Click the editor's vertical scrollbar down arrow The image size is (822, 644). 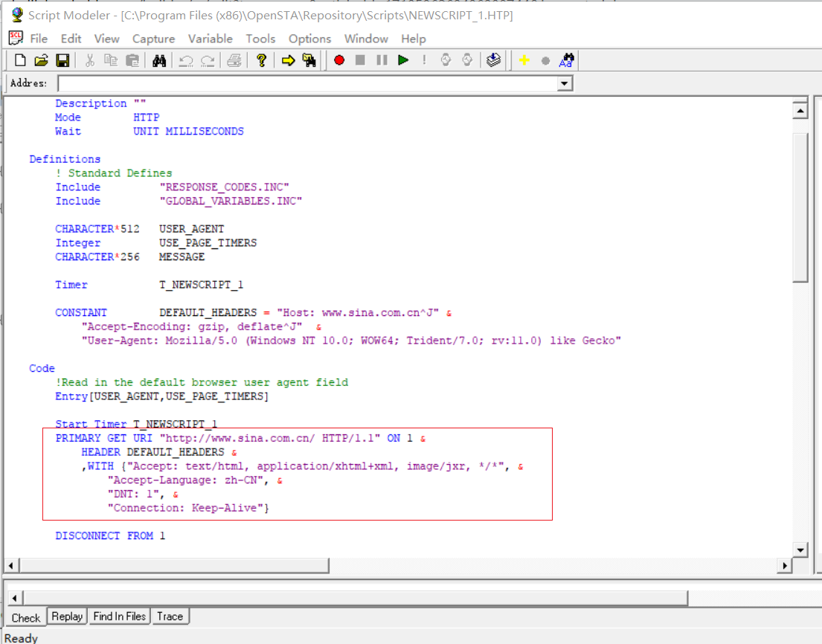(800, 550)
